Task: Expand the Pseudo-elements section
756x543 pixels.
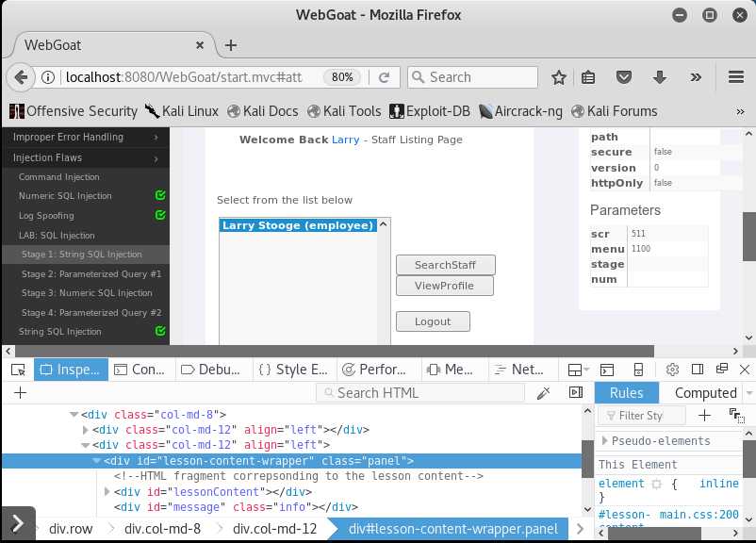Action: pyautogui.click(x=604, y=440)
